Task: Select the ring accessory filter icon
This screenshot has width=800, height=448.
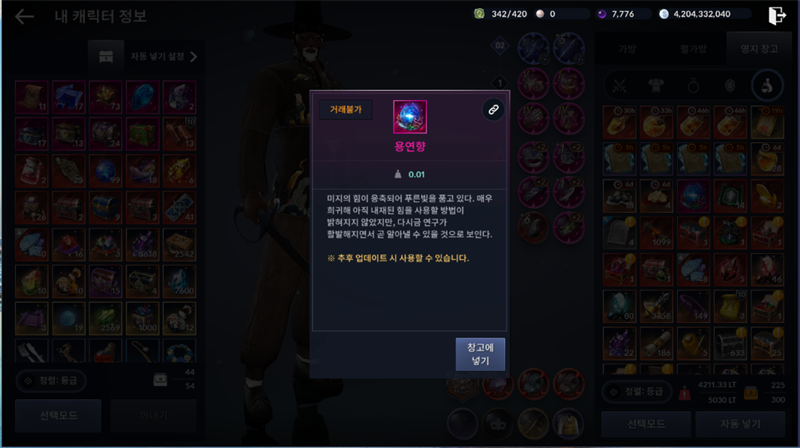Action: coord(693,86)
